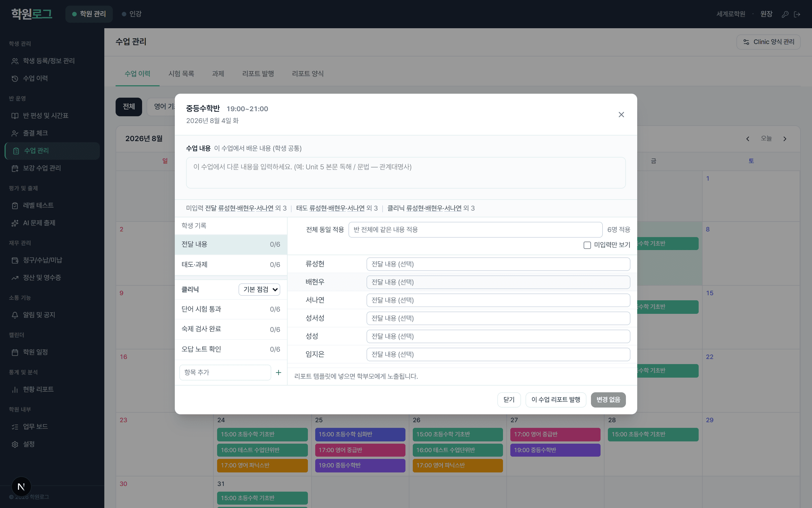
Task: Select the 오답 노트 확인 row
Action: 231,349
